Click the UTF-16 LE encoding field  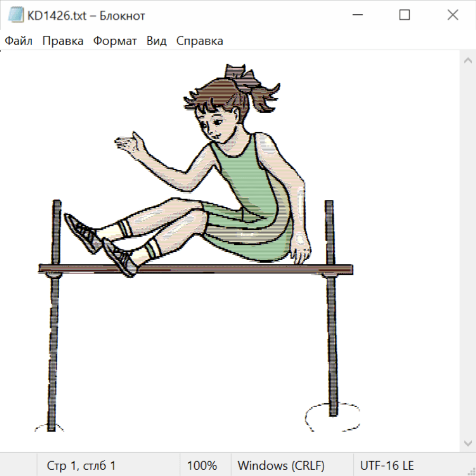[387, 465]
